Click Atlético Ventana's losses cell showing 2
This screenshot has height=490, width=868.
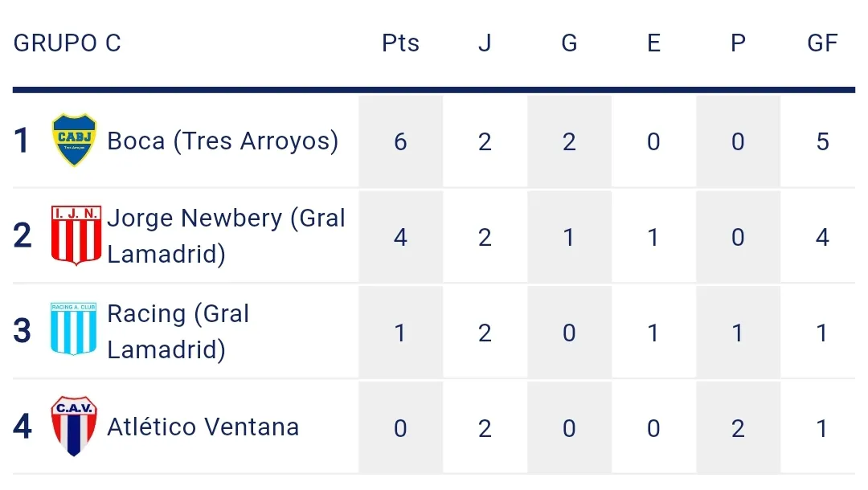click(x=738, y=427)
